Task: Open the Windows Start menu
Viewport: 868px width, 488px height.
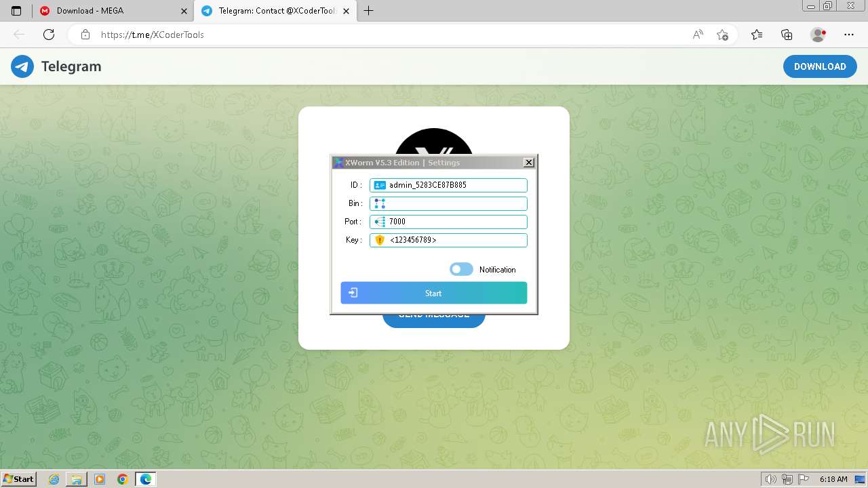Action: 18,479
